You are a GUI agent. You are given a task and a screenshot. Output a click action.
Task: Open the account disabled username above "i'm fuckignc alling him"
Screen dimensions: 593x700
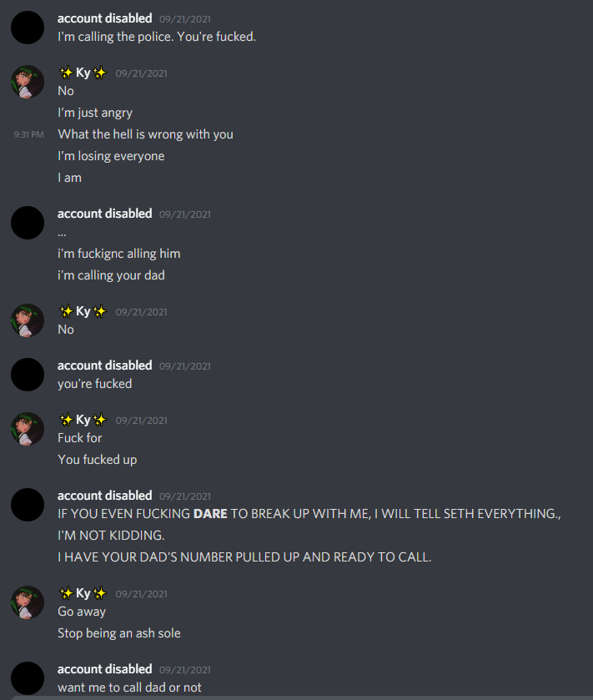[105, 214]
